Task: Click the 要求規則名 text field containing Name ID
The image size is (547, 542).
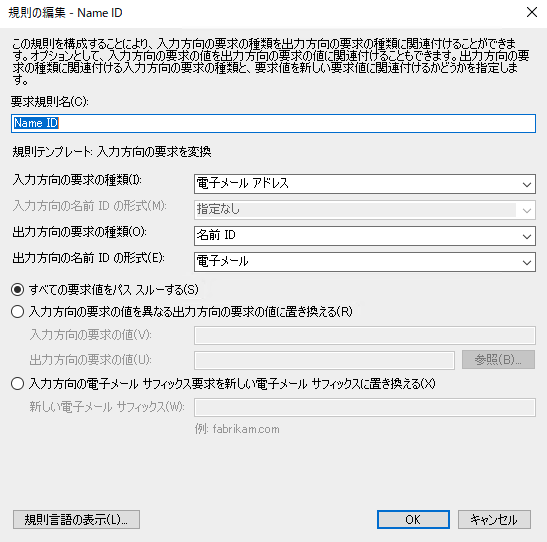Action: pyautogui.click(x=274, y=123)
